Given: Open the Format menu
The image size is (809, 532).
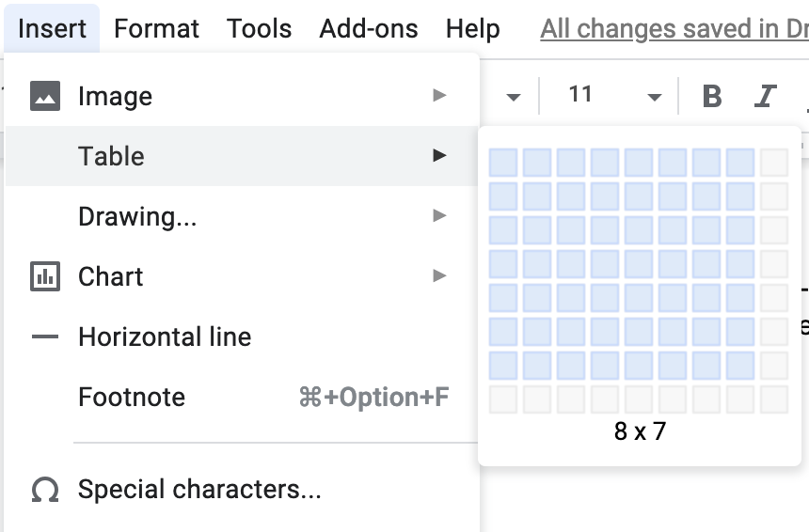Looking at the screenshot, I should point(156,28).
